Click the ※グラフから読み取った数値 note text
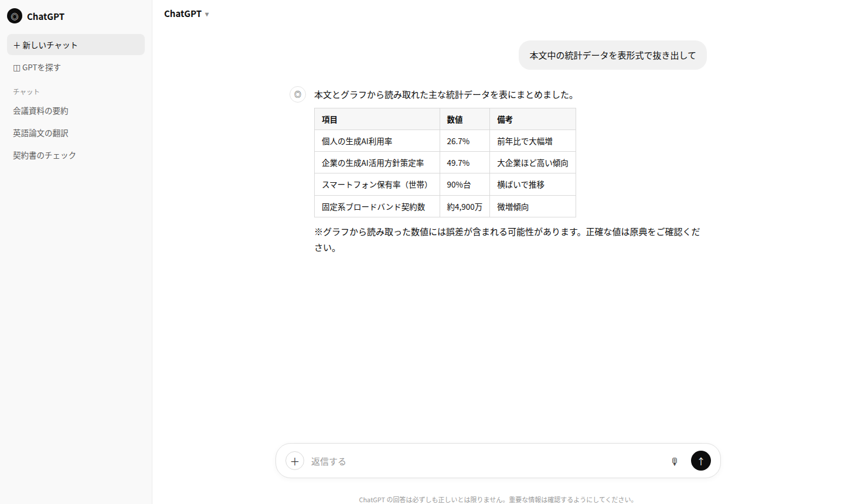This screenshot has height=504, width=844. click(x=508, y=240)
